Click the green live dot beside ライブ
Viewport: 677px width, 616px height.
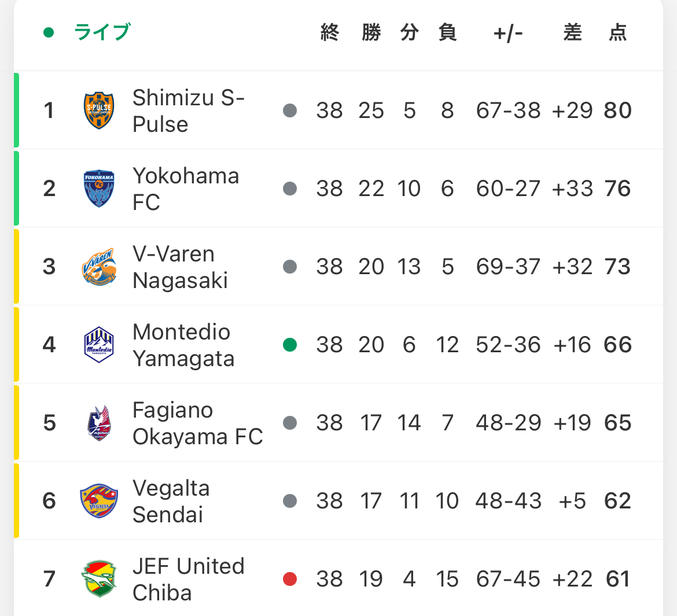coord(49,32)
